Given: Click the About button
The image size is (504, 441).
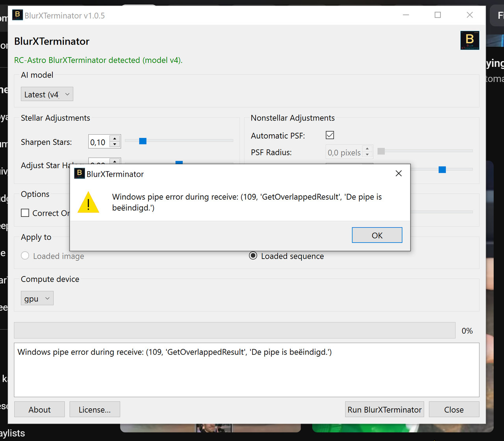Looking at the screenshot, I should (x=39, y=409).
